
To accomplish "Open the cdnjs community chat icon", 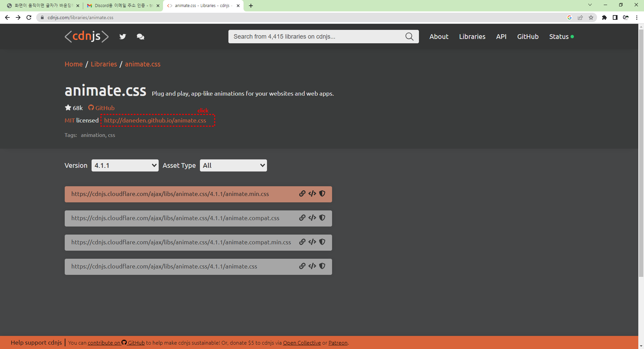I will coord(141,37).
